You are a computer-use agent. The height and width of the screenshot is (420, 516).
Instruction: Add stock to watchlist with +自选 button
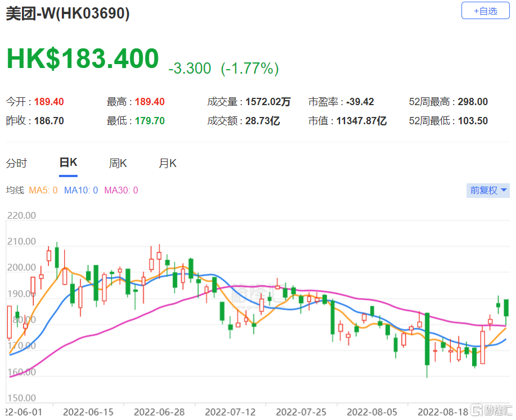click(x=486, y=11)
